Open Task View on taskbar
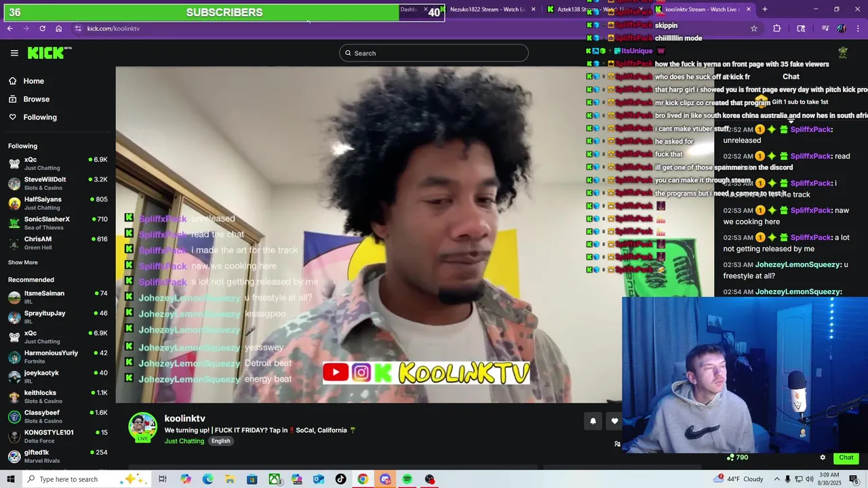This screenshot has width=868, height=488. pos(163,479)
